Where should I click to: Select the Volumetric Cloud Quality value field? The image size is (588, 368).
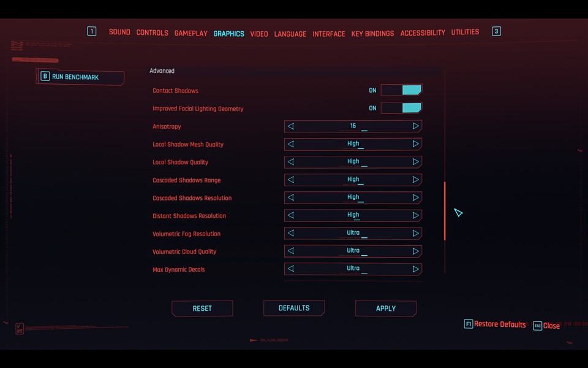(x=353, y=251)
